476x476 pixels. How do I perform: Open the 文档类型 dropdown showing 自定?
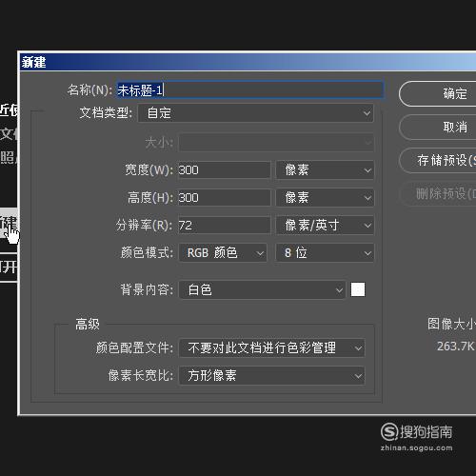pyautogui.click(x=256, y=113)
